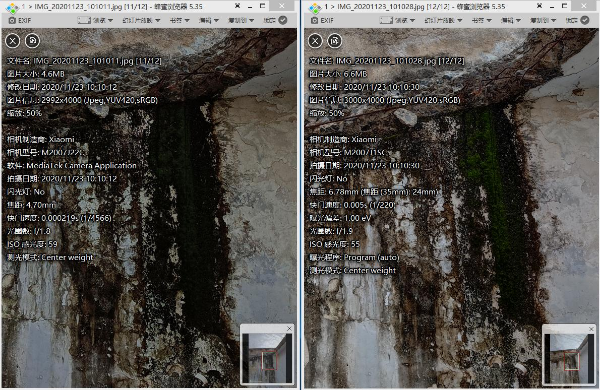Toggle the lock checkmark in the right toolbar
This screenshot has height=390, width=600.
tap(585, 20)
